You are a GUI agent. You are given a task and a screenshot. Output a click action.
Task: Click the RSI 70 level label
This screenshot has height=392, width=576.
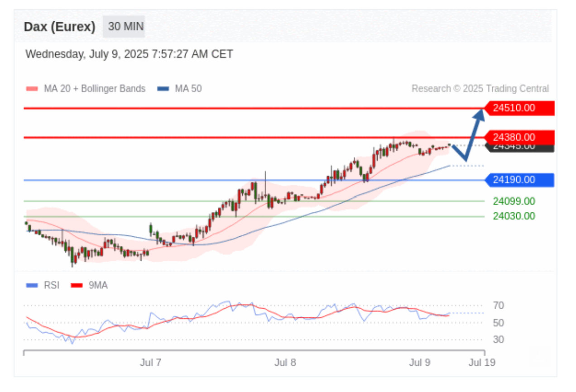click(x=499, y=306)
